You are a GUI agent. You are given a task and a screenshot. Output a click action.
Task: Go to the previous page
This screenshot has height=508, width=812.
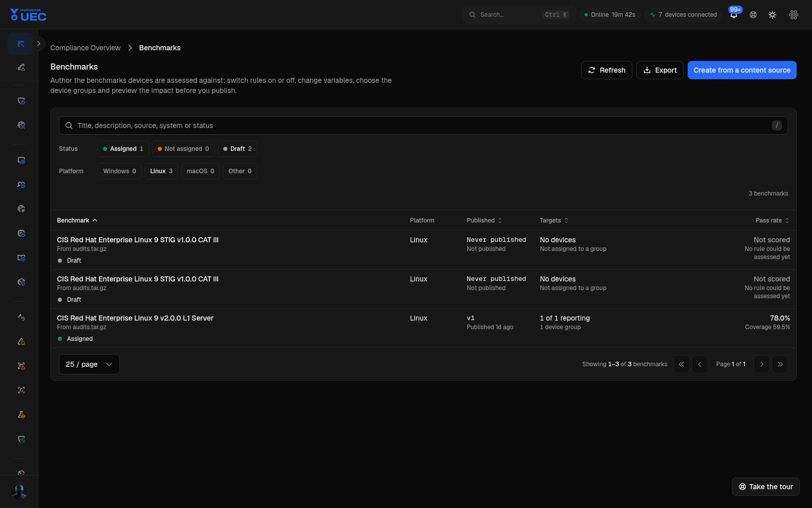pos(700,364)
